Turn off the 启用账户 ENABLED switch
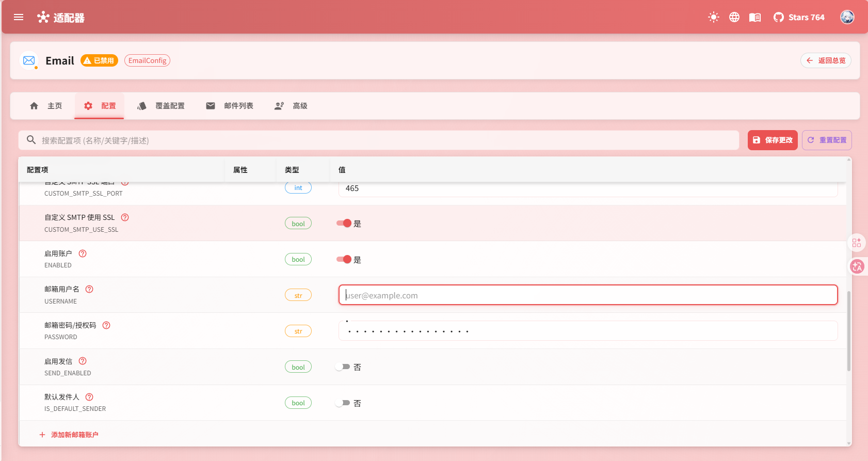 (344, 259)
